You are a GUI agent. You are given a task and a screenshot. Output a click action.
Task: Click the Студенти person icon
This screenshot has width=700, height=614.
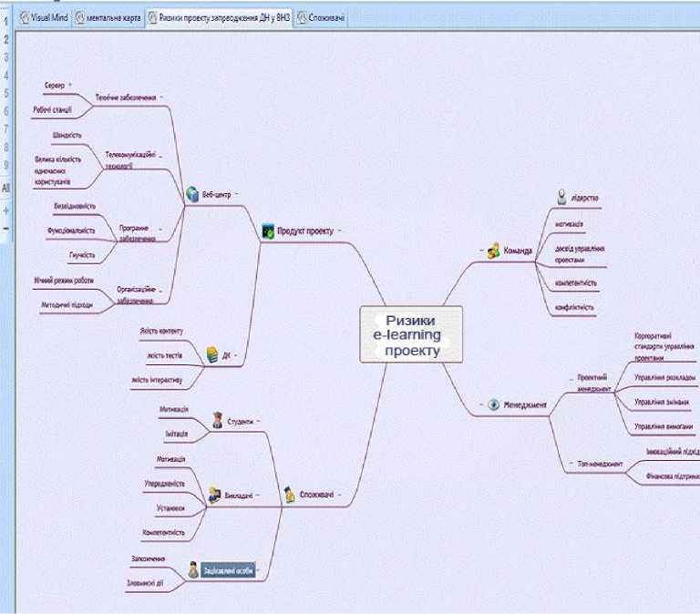[x=218, y=420]
